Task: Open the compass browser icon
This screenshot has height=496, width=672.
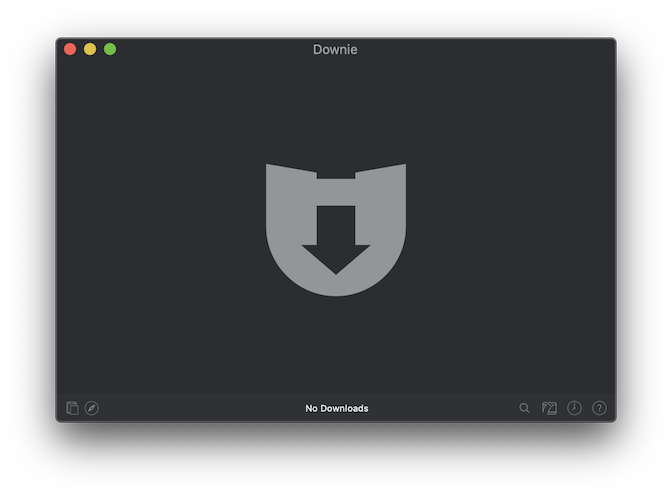Action: 92,408
